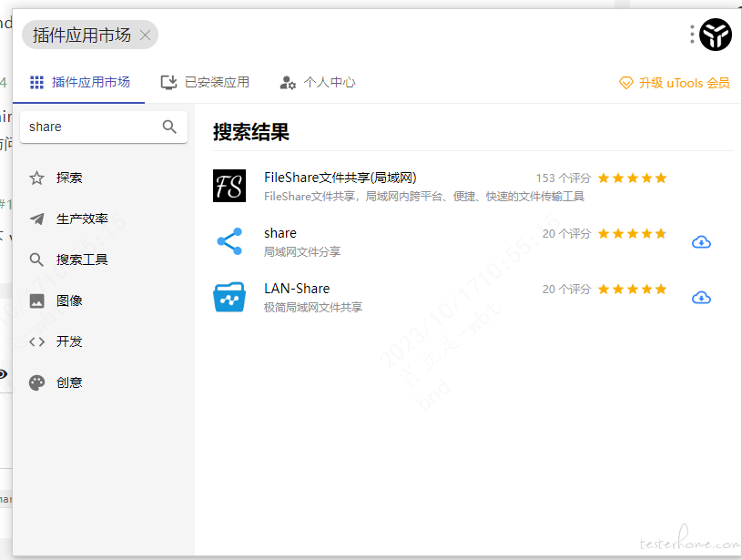Open the share plugin blue icon

tap(229, 241)
